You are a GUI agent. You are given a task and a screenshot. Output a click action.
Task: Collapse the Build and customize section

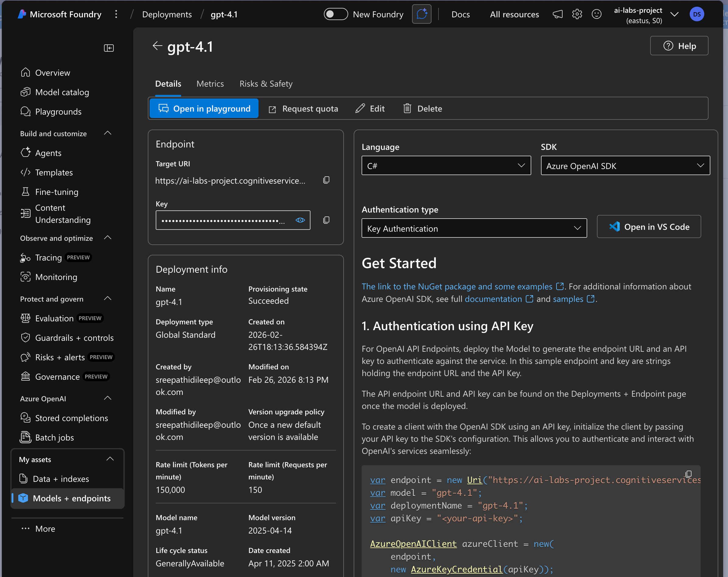[x=108, y=133]
